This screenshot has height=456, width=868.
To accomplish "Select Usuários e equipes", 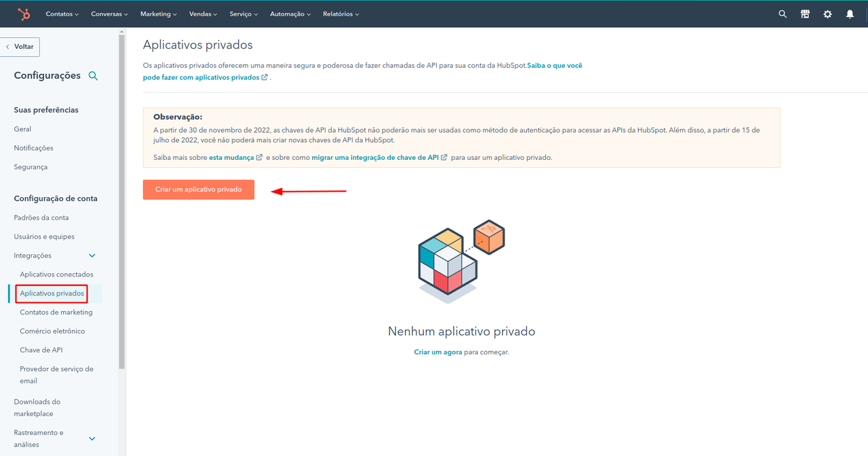I will coord(44,236).
